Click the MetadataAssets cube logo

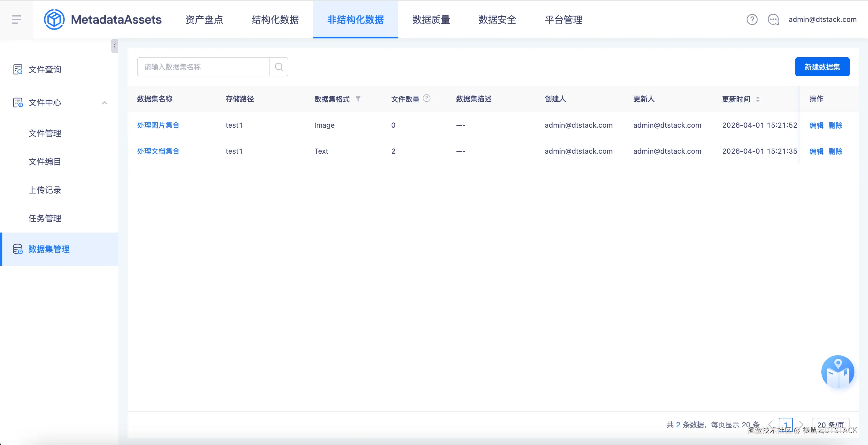(54, 19)
